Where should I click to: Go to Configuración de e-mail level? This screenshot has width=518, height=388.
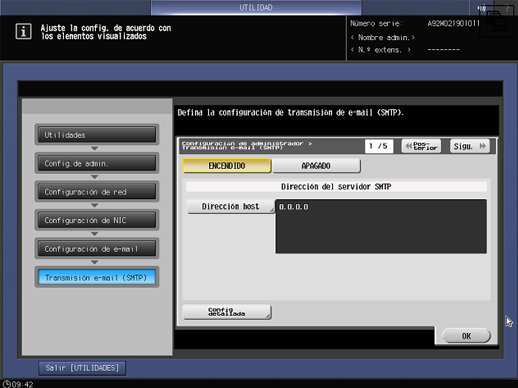pyautogui.click(x=97, y=249)
